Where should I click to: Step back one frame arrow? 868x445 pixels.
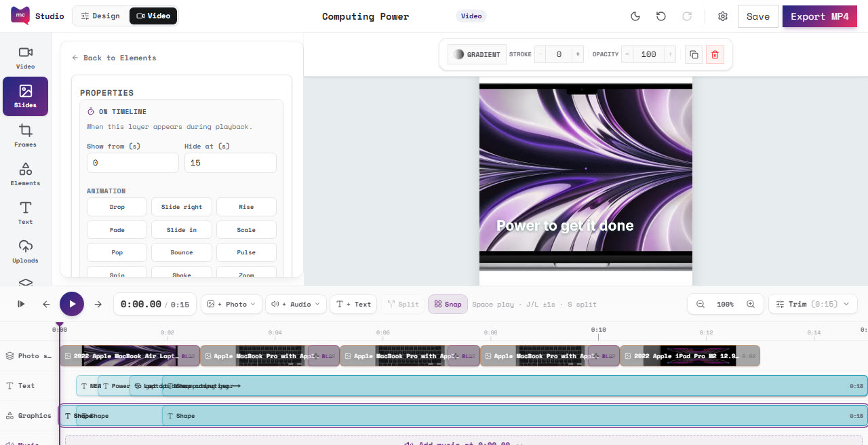46,304
